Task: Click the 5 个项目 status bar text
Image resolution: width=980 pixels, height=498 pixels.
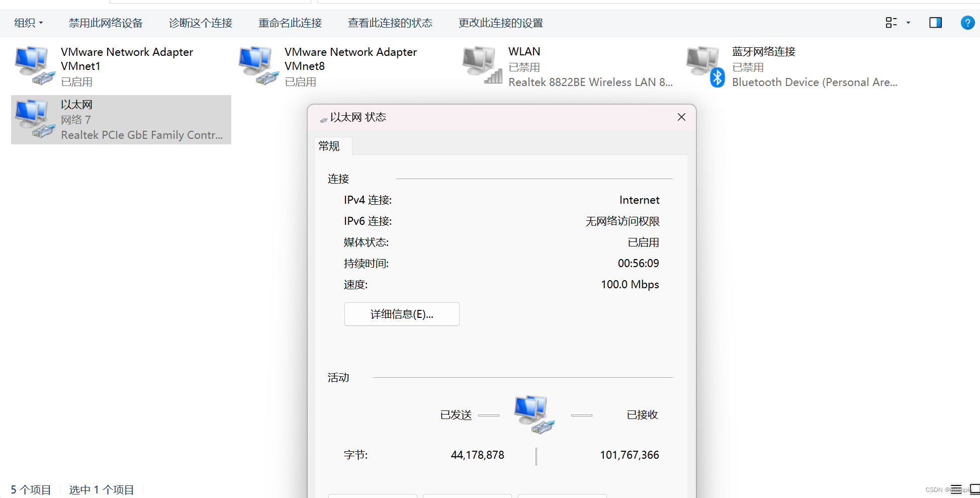Action: [x=31, y=490]
